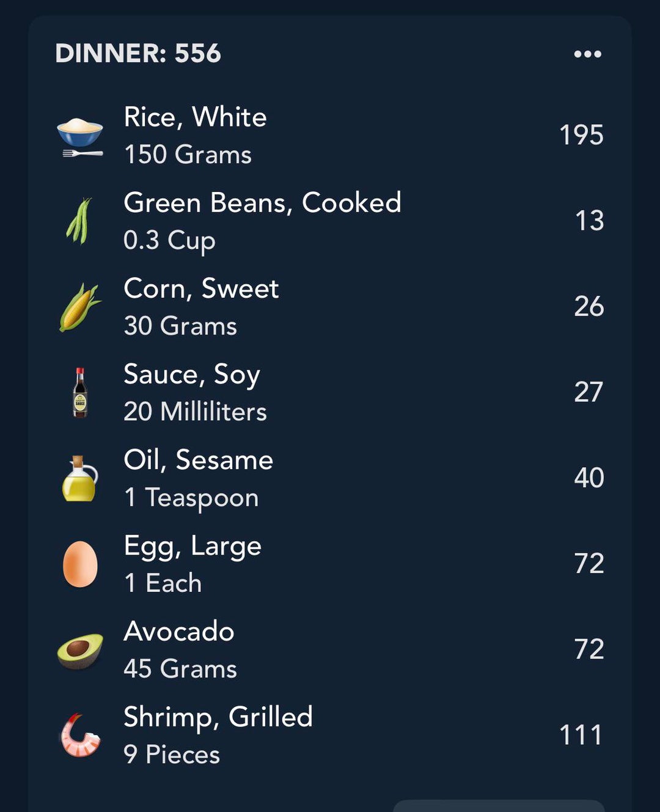This screenshot has height=812, width=660.
Task: Open the Green Beans, Cooked entry
Action: (262, 203)
